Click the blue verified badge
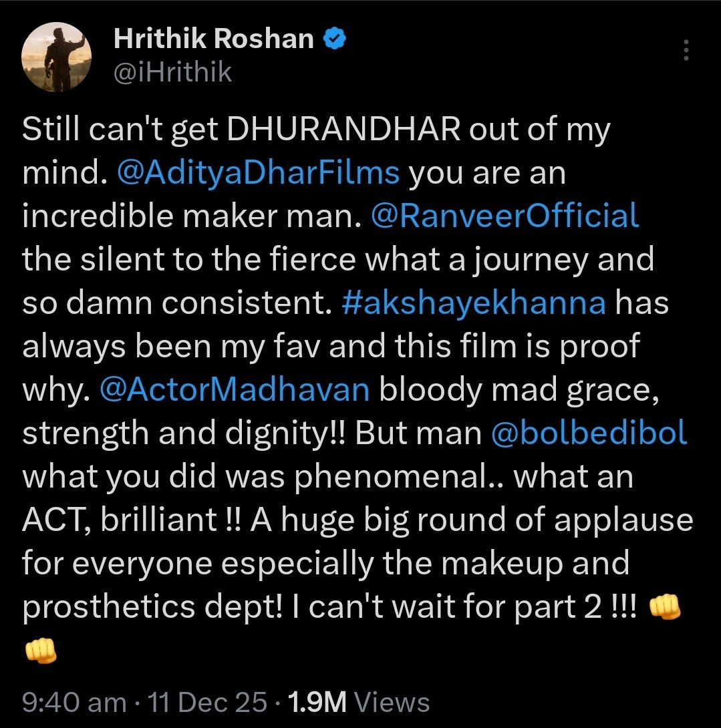The height and width of the screenshot is (728, 721). tap(334, 40)
